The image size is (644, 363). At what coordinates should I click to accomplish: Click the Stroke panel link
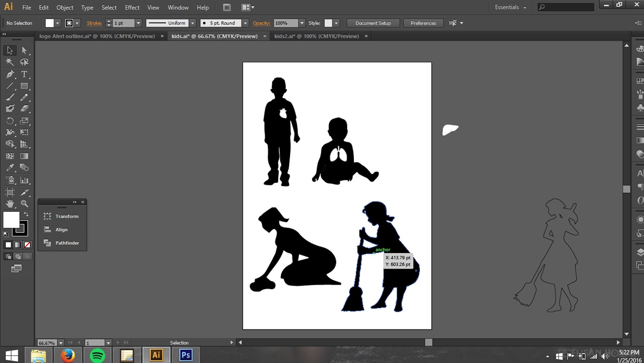pos(95,23)
